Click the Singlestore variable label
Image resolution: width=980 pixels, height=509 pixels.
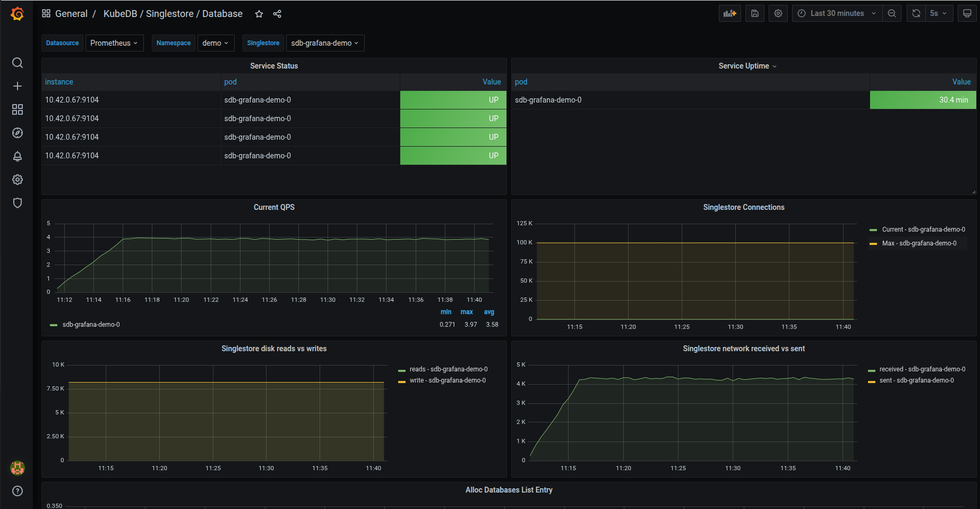coord(263,43)
